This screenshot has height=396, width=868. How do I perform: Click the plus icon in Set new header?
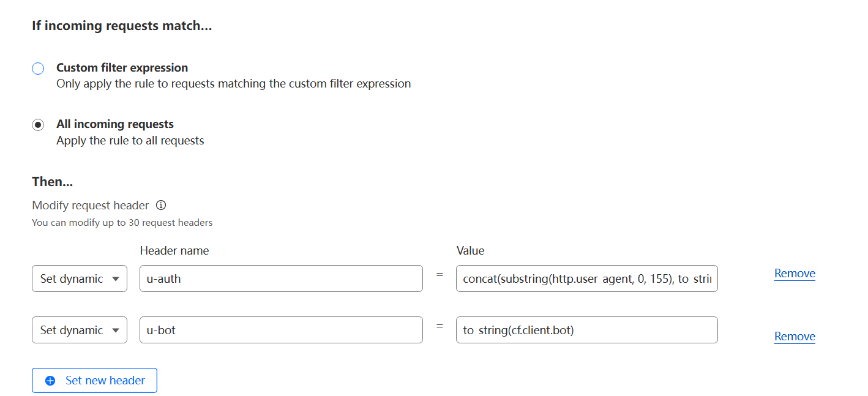[x=51, y=381]
